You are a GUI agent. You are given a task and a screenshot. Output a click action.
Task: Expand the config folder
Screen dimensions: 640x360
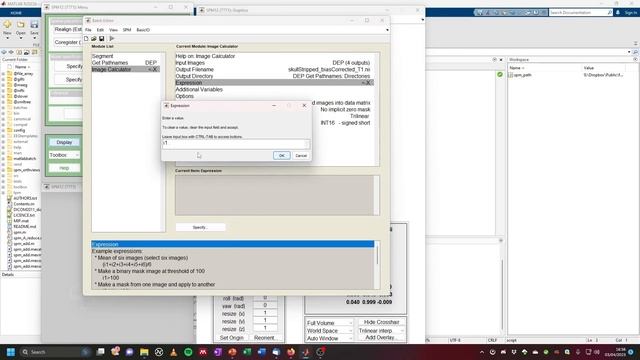pyautogui.click(x=3, y=130)
